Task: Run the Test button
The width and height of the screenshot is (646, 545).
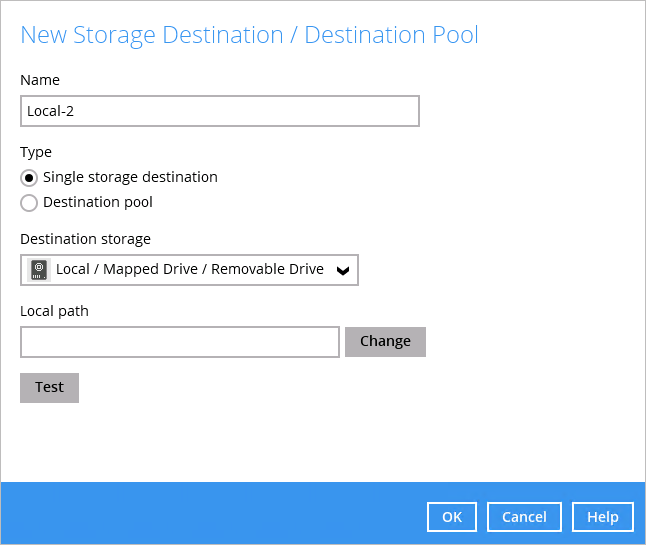Action: pos(49,388)
